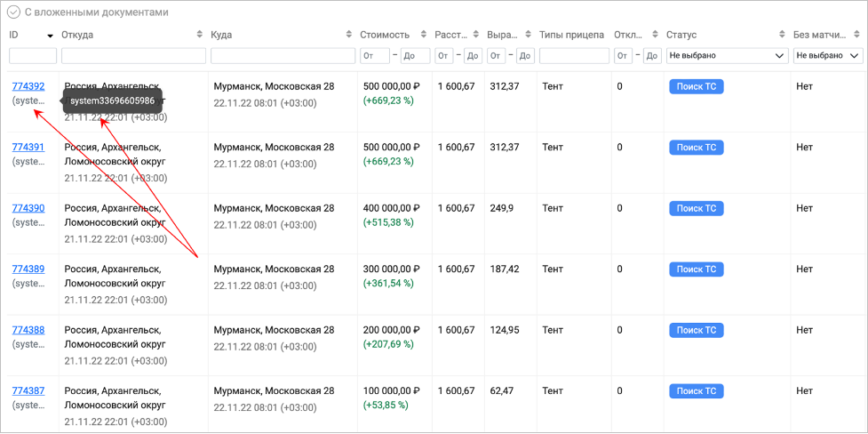This screenshot has height=434, width=868.
Task: Focus the ID filter field
Action: pos(33,56)
